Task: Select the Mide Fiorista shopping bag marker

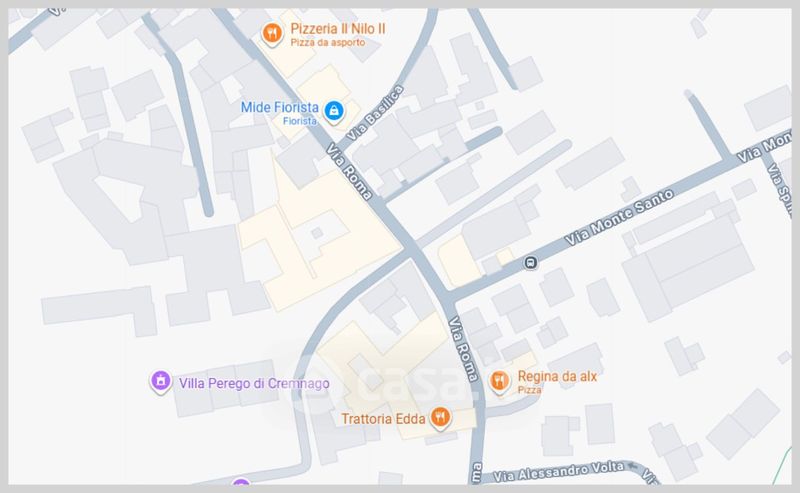Action: 334,111
